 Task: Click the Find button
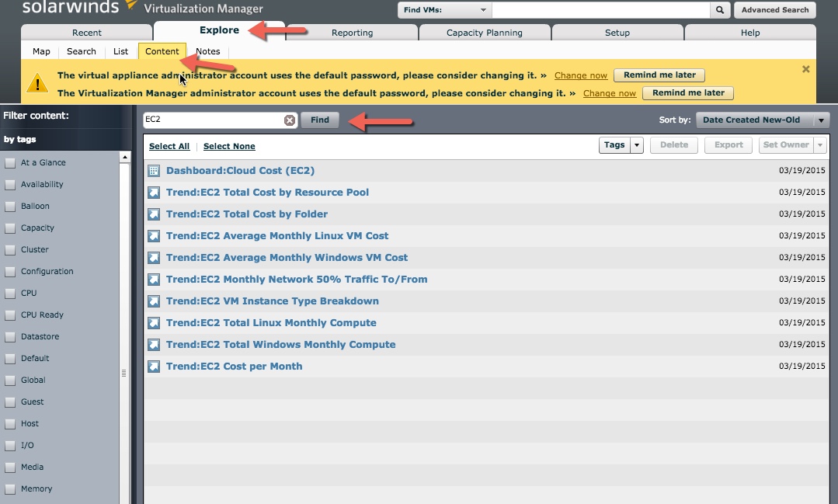point(320,120)
